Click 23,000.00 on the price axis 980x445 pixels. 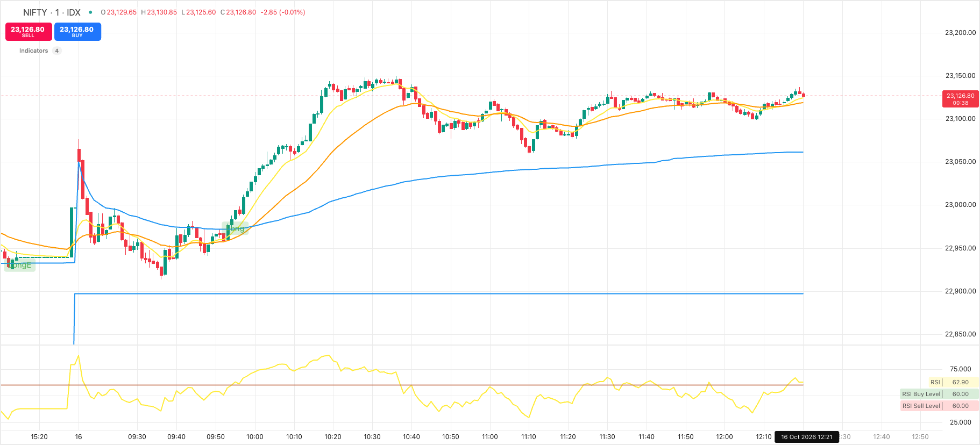[x=960, y=205]
